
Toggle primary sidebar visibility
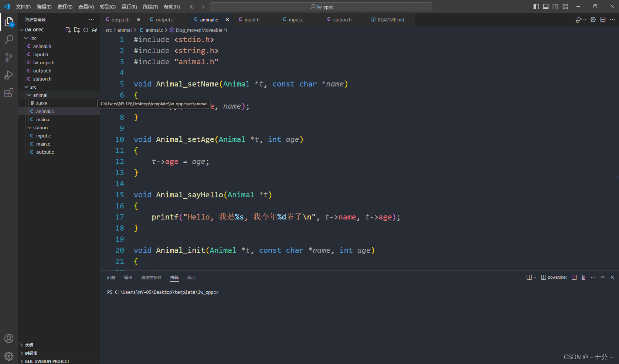click(x=536, y=7)
